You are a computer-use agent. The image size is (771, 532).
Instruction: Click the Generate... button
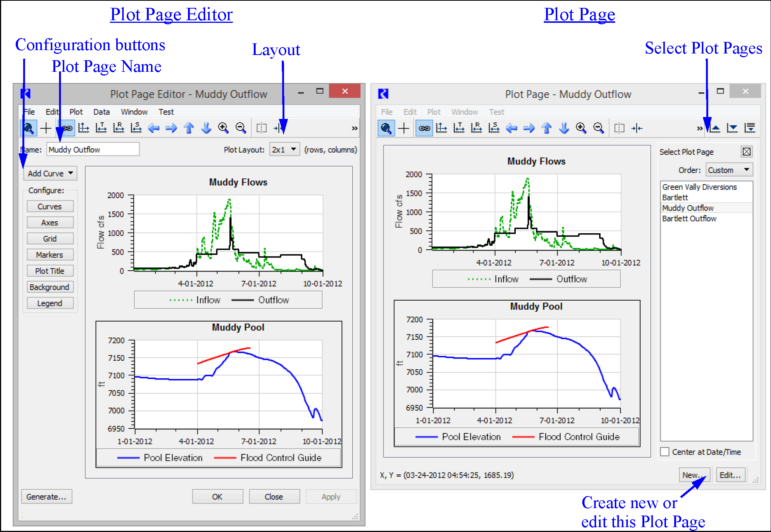click(46, 496)
